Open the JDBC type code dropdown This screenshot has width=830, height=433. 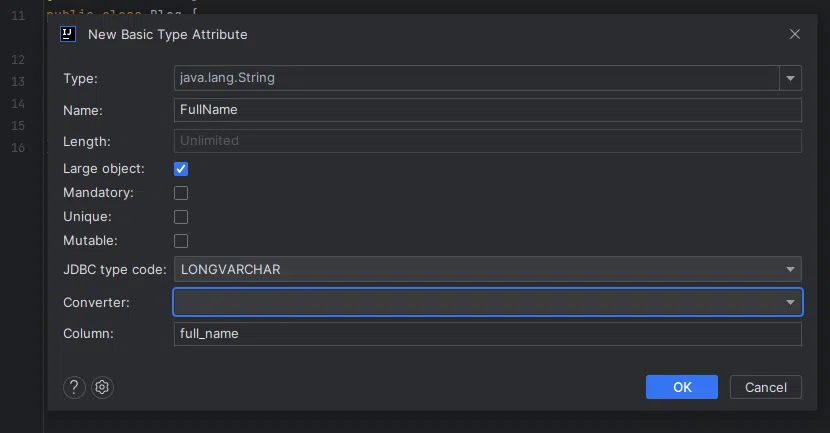pos(791,269)
